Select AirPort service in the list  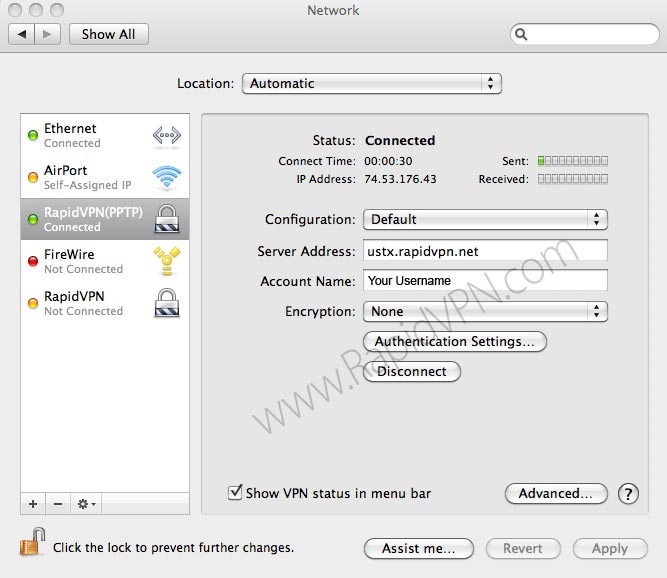click(105, 177)
